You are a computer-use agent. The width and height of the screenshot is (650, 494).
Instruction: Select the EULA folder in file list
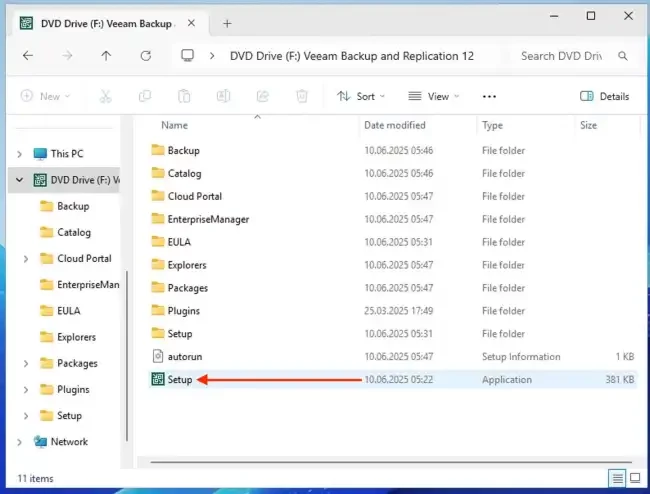179,242
